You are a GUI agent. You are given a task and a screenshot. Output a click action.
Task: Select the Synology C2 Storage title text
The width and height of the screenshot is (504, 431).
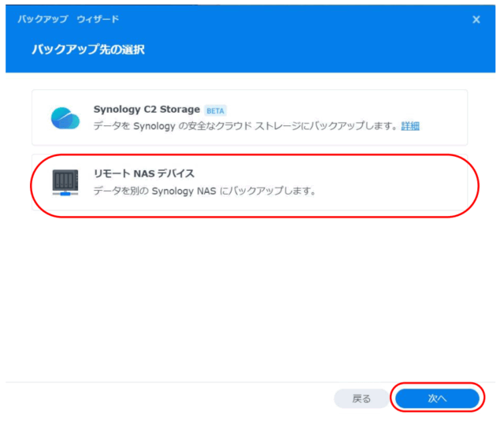146,110
